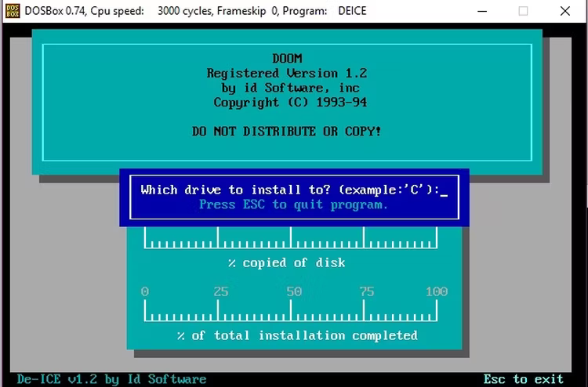This screenshot has height=387, width=588.
Task: Close the DOSBox window
Action: coord(564,11)
